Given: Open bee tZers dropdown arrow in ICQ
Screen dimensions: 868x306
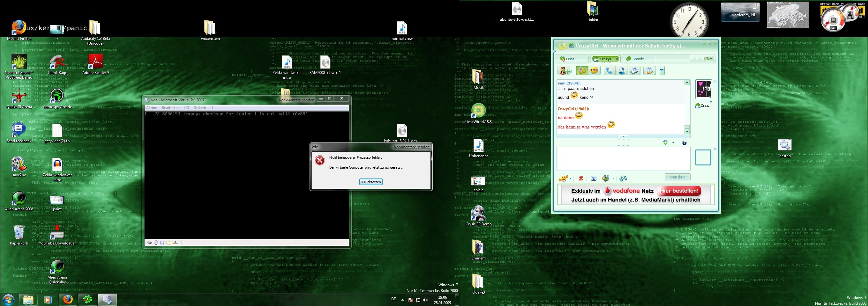Looking at the screenshot, I should coord(614,178).
